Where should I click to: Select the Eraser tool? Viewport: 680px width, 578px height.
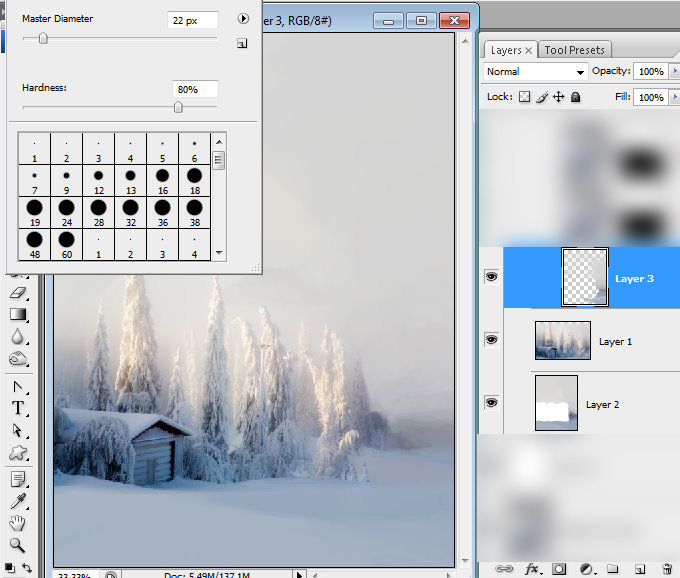[18, 293]
